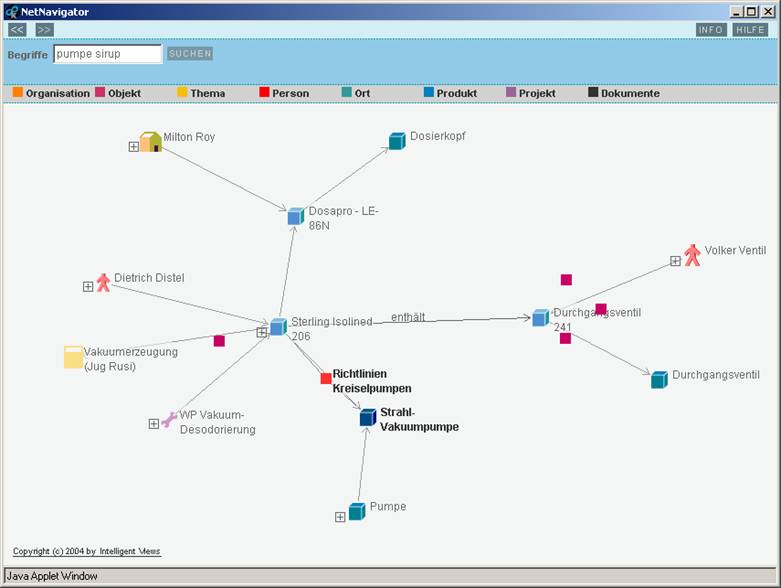The image size is (781, 588).
Task: Expand the Dietrich Distel node
Action: coord(88,286)
